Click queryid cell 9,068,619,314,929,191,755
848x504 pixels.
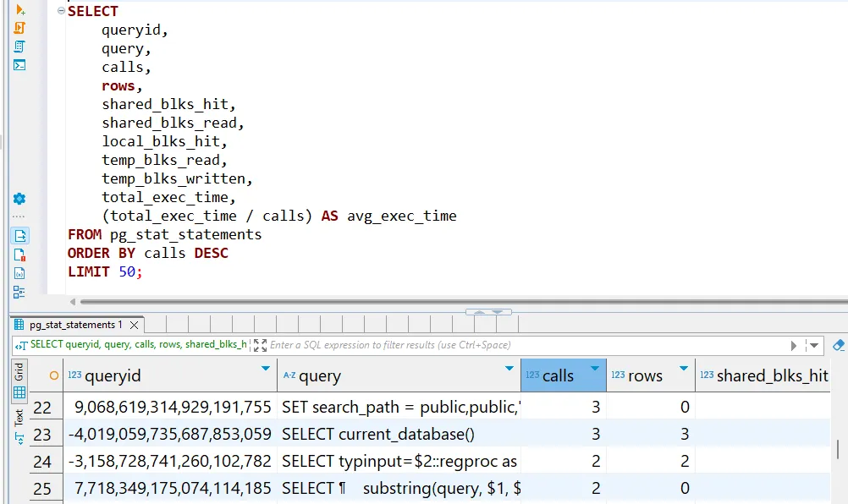point(170,407)
